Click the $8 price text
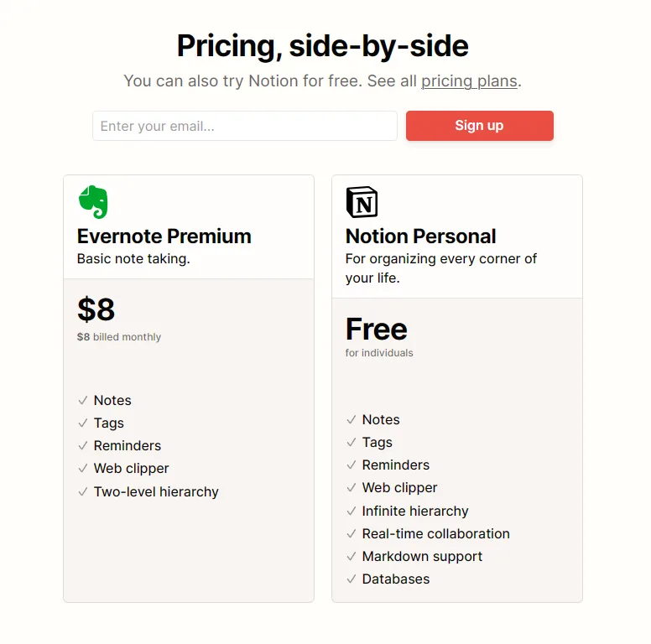 click(96, 309)
